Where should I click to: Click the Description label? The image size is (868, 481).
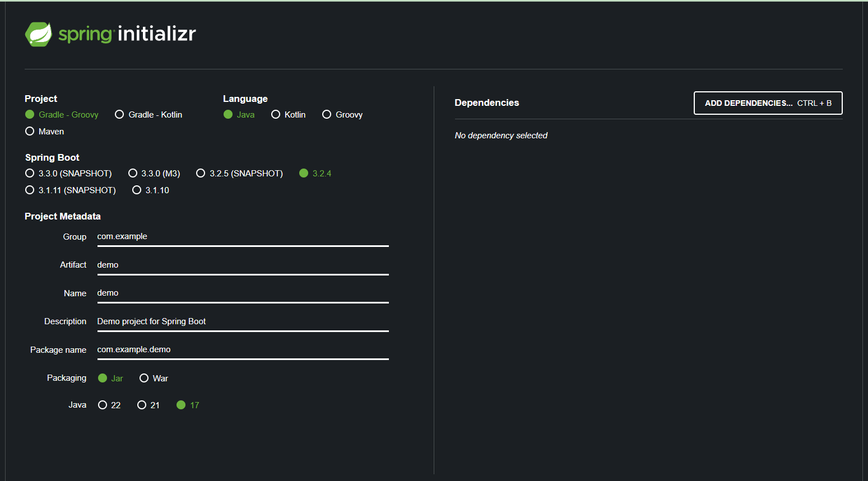coord(66,321)
